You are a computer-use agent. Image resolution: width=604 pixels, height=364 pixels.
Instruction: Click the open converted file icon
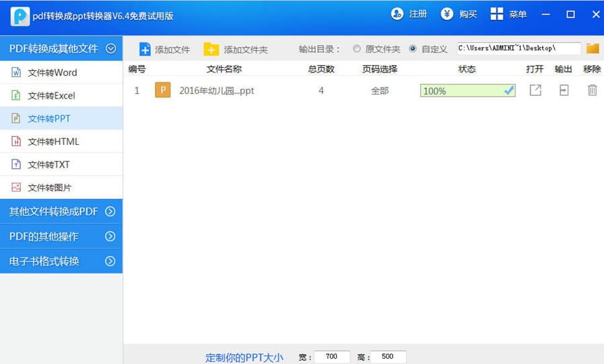point(535,90)
